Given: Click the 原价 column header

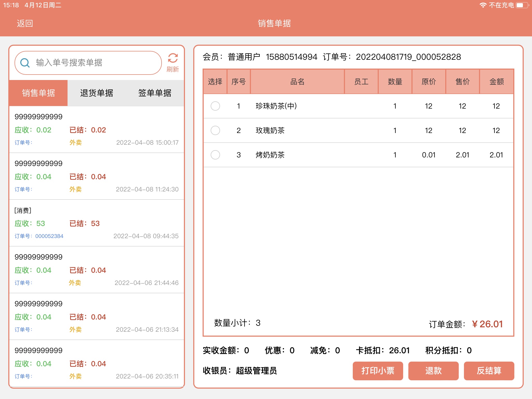Looking at the screenshot, I should coord(429,82).
